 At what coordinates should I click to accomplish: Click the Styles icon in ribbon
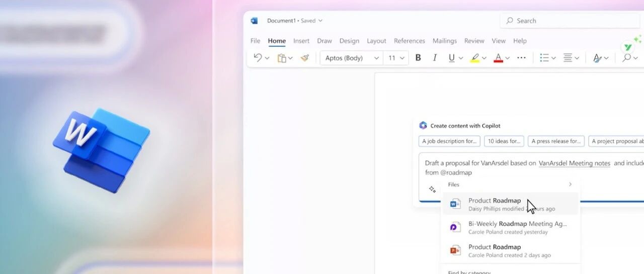tap(597, 58)
